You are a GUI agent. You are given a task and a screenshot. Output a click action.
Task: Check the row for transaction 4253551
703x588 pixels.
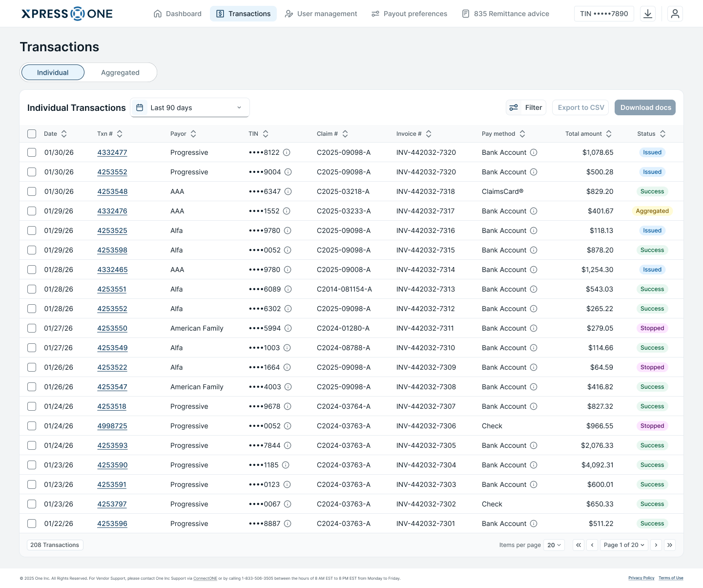click(32, 289)
